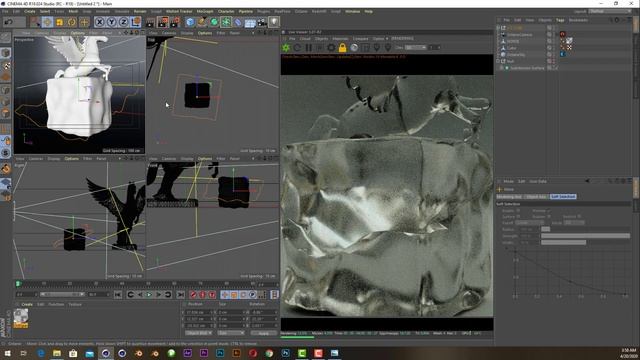The height and width of the screenshot is (360, 640).
Task: Open the Window menu
Action: [353, 11]
